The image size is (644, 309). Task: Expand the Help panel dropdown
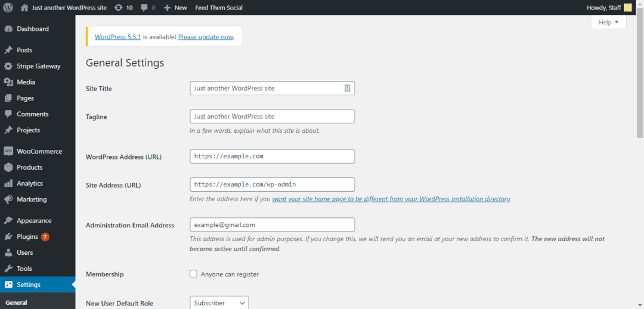click(x=608, y=23)
